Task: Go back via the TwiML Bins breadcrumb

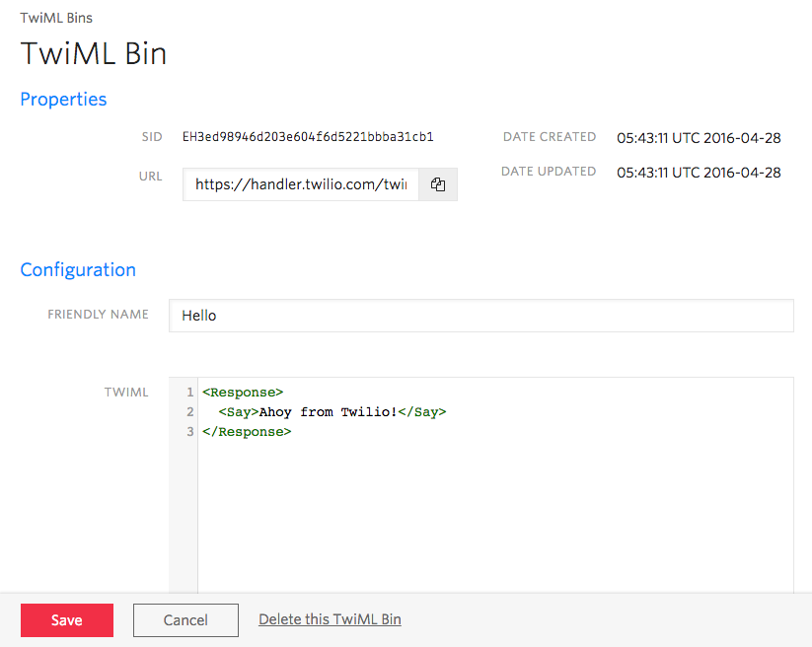Action: tap(56, 18)
